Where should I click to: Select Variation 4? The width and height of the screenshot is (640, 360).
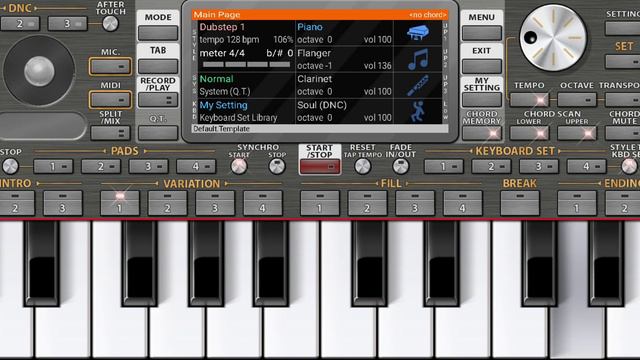[x=262, y=203]
